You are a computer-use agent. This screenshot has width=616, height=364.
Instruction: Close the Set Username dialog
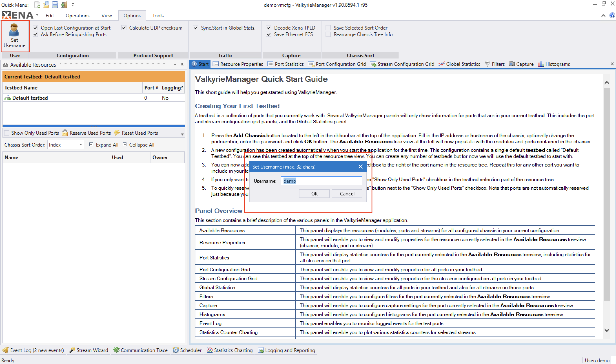pyautogui.click(x=360, y=167)
